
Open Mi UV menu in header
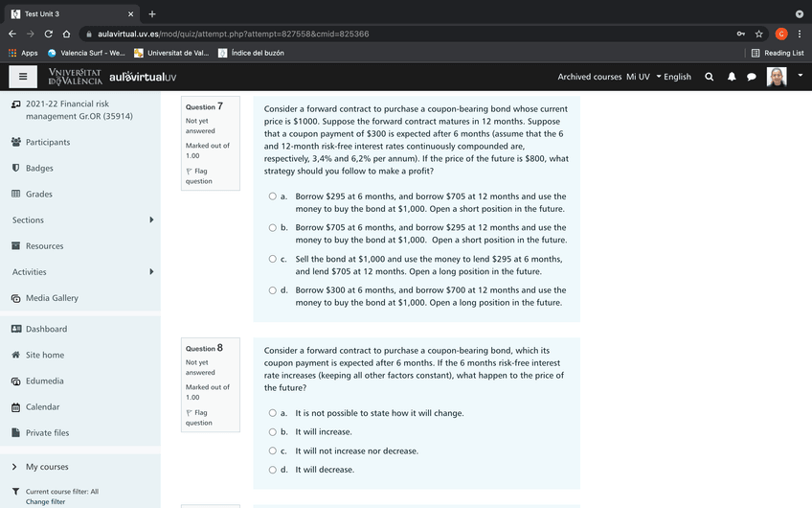(x=638, y=77)
